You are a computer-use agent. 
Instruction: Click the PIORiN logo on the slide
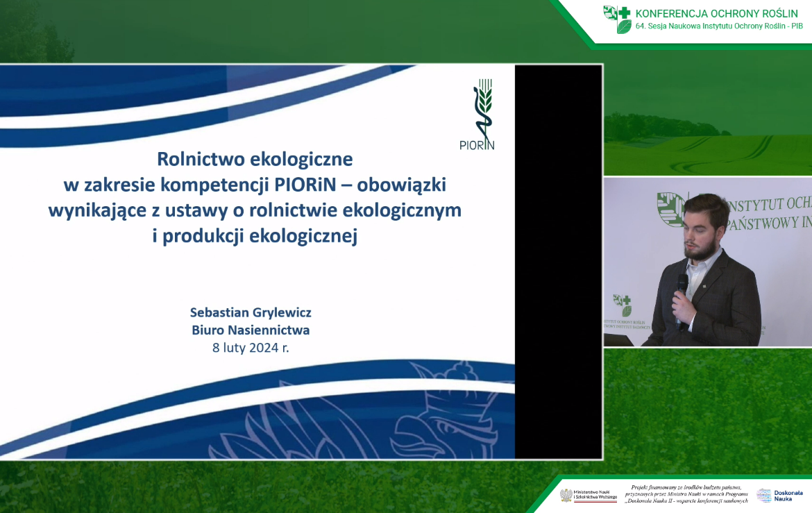pos(478,115)
